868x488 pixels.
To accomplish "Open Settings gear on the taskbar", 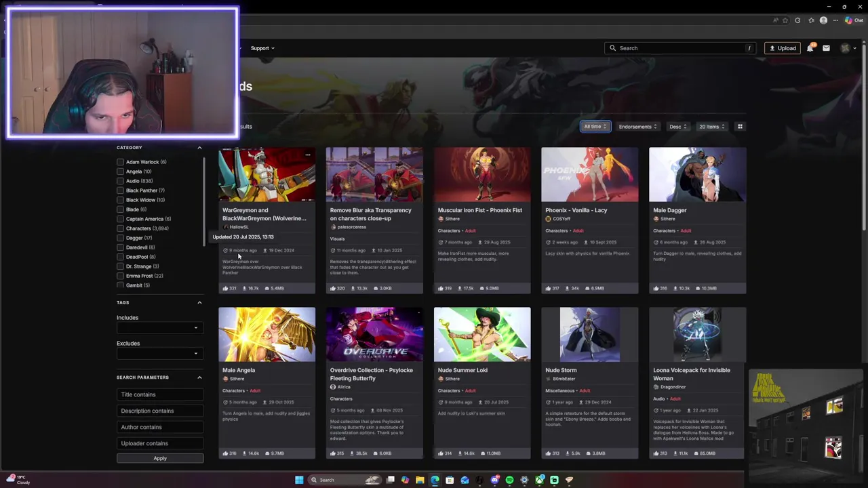I will [x=525, y=480].
